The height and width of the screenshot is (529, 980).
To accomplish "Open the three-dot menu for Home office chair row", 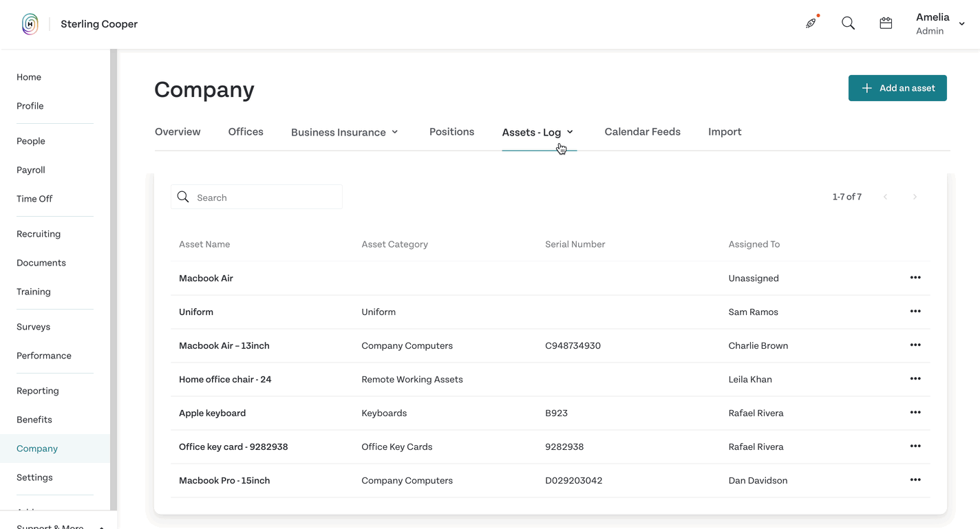I will pos(915,379).
